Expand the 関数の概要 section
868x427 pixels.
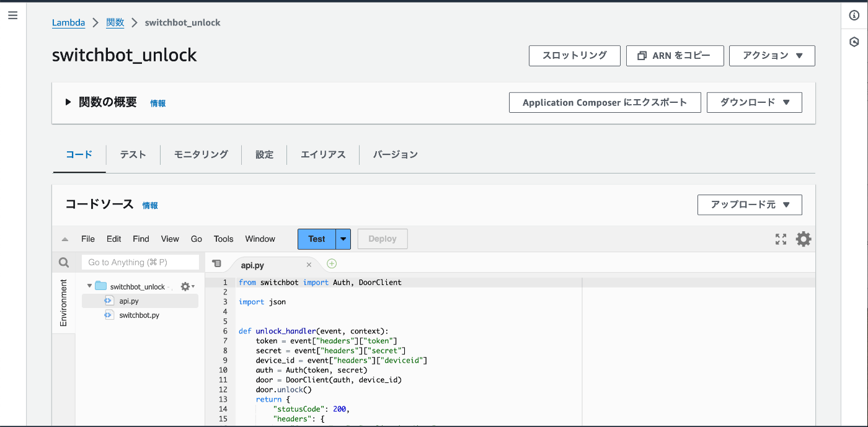pos(68,102)
